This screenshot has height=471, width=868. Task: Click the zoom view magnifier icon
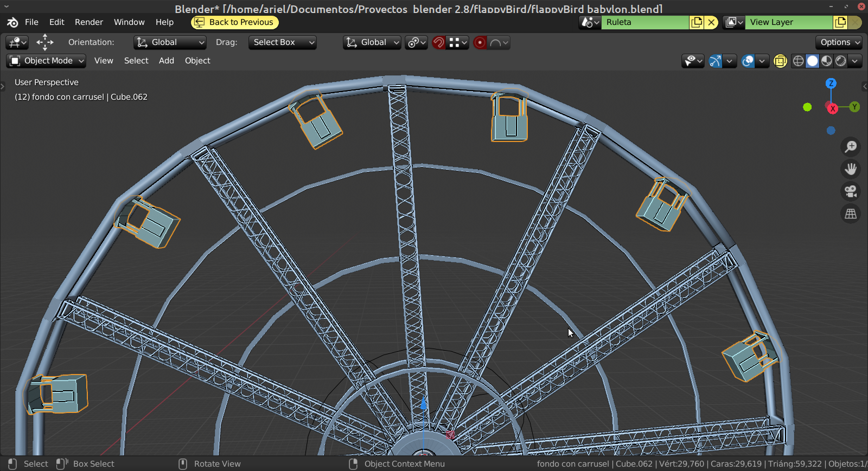(x=851, y=146)
